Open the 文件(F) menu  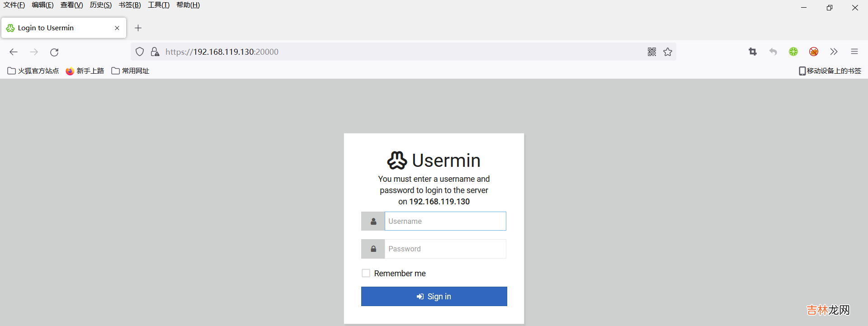(x=14, y=5)
